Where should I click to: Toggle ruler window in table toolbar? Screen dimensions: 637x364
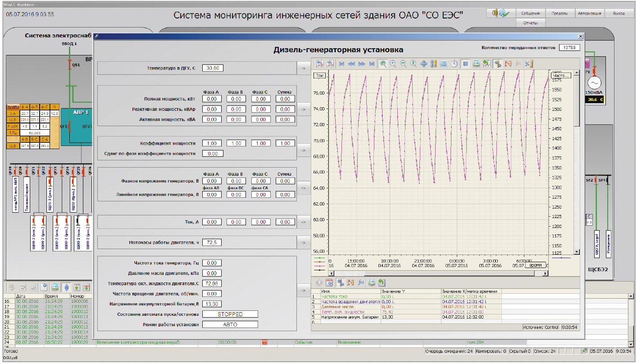click(x=341, y=282)
